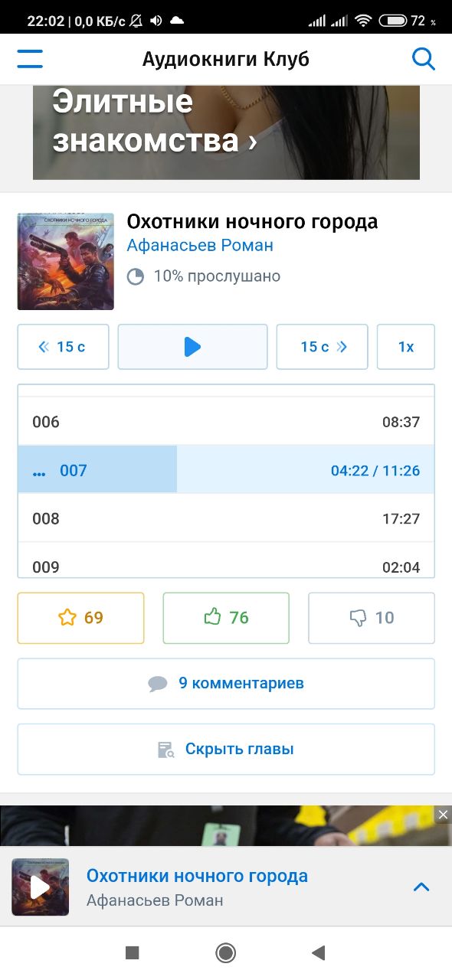Tap the Android home button
The width and height of the screenshot is (452, 980).
[225, 952]
